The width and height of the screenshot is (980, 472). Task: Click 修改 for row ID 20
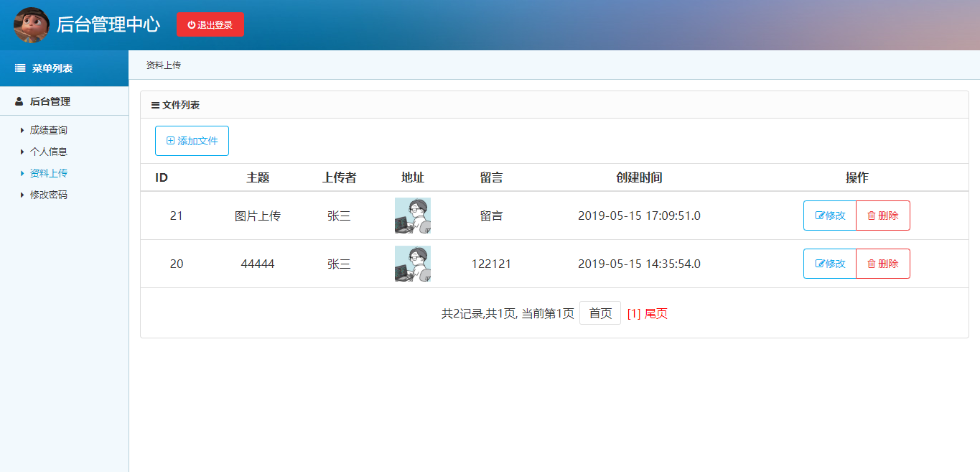(830, 264)
